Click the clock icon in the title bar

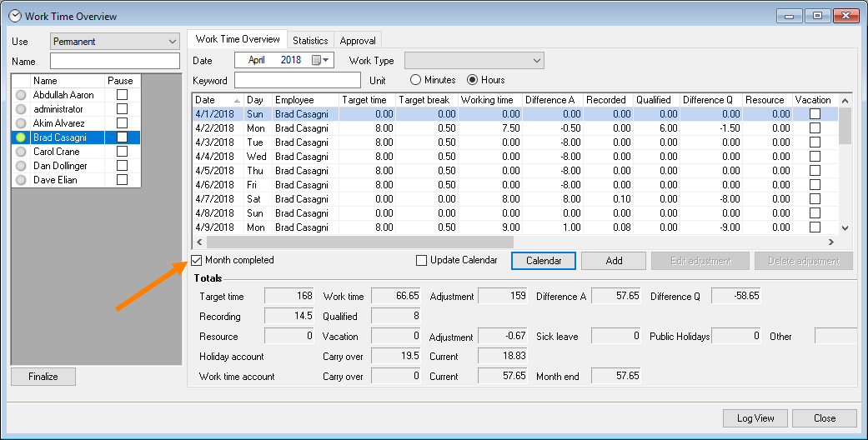click(14, 16)
